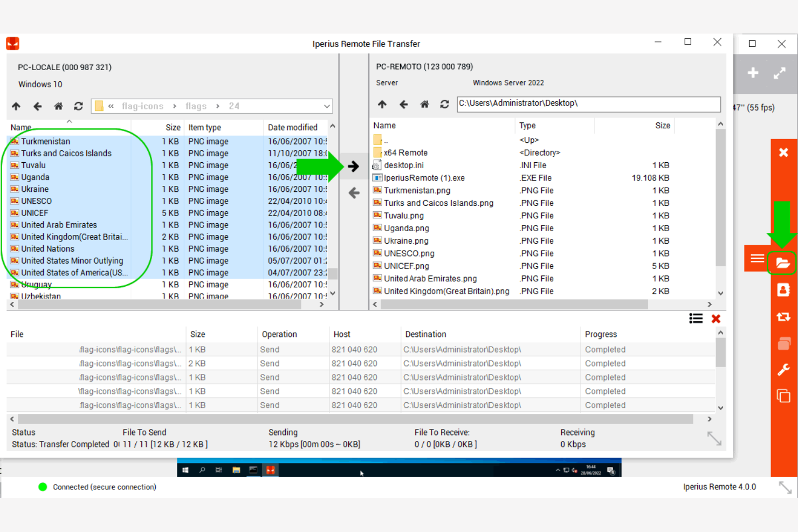Refresh the local file panel

click(x=79, y=106)
